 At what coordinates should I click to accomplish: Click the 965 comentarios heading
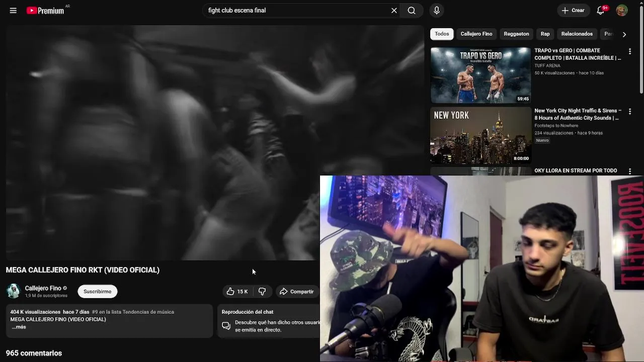(34, 353)
